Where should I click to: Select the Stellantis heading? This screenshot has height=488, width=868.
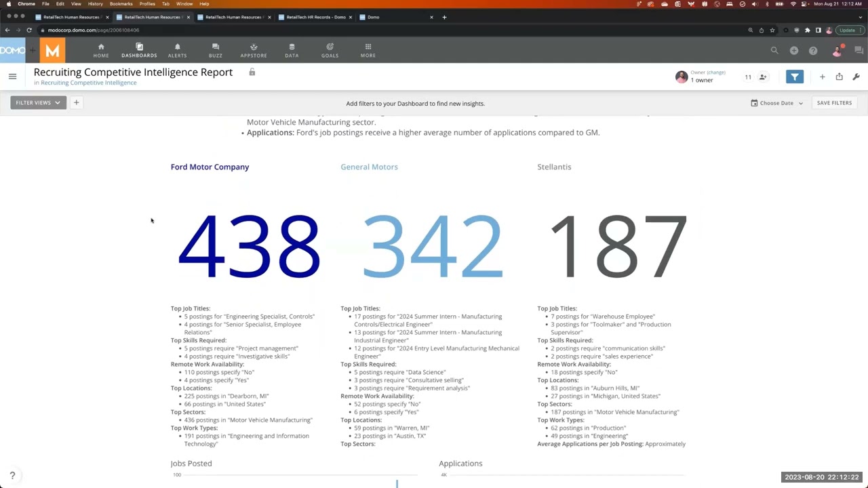[554, 167]
